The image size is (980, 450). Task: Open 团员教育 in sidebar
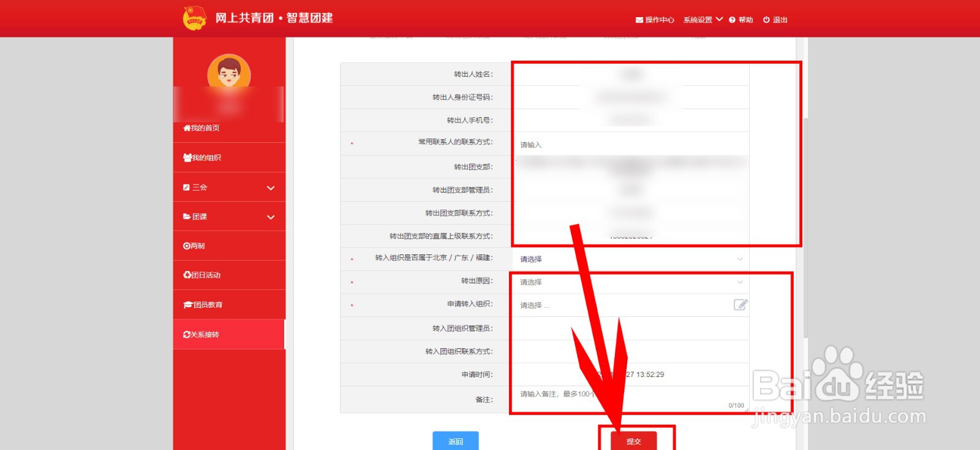click(229, 305)
